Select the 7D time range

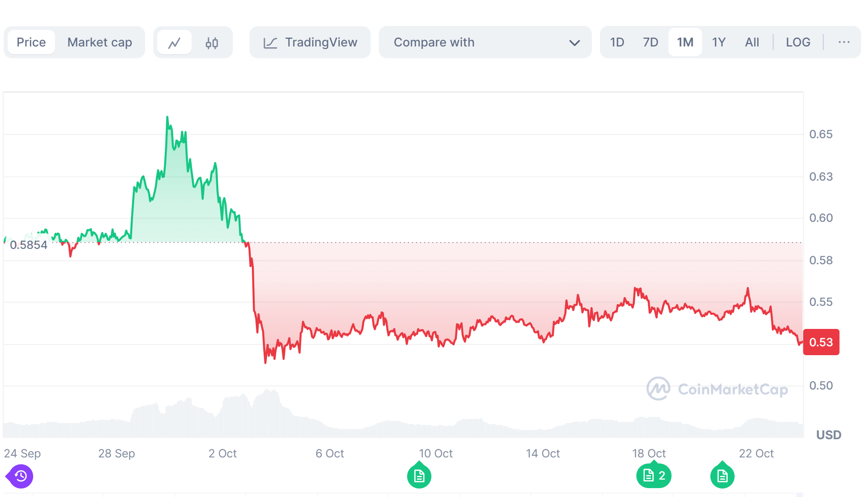coord(650,42)
